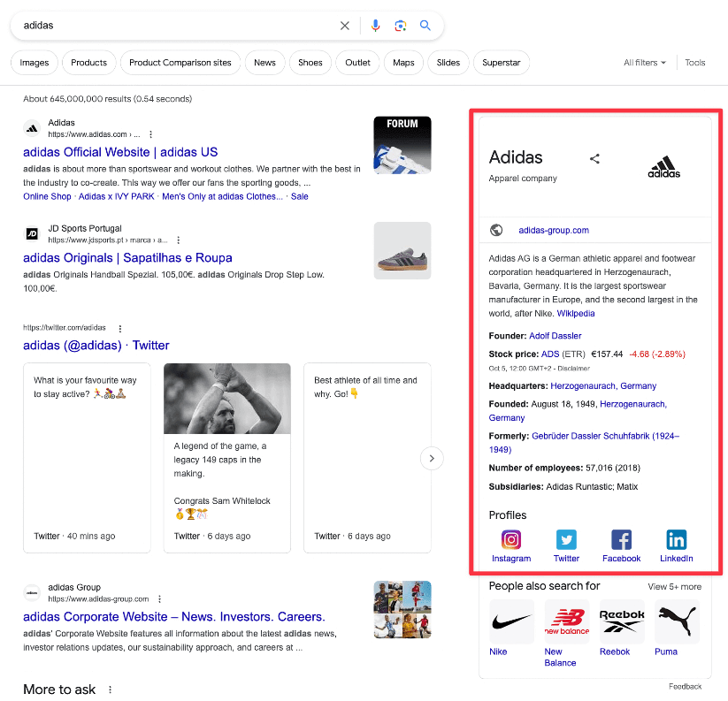This screenshot has height=701, width=728.
Task: Show next tweets with the carousel arrow
Action: [x=432, y=458]
